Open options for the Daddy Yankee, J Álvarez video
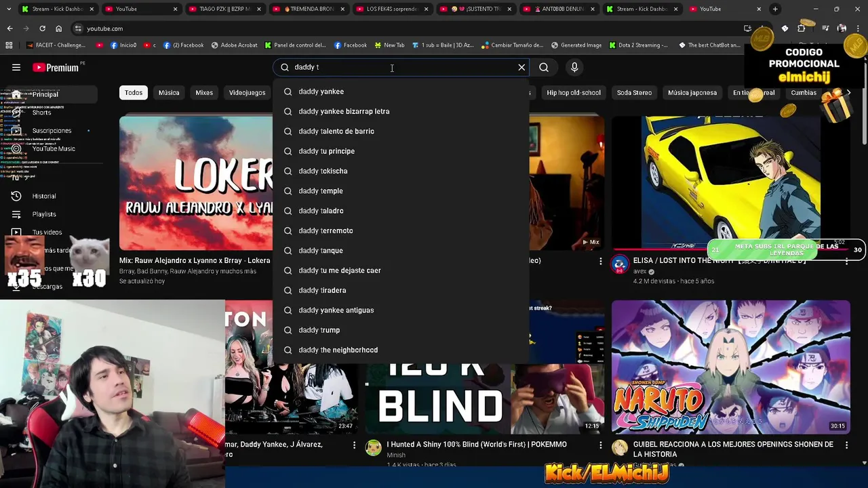Screen dimensions: 868x488 (354, 445)
